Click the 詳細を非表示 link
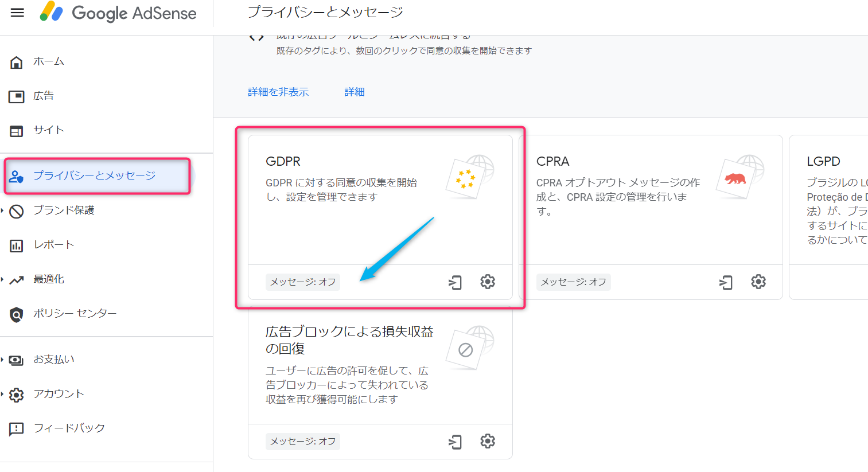 [x=279, y=91]
